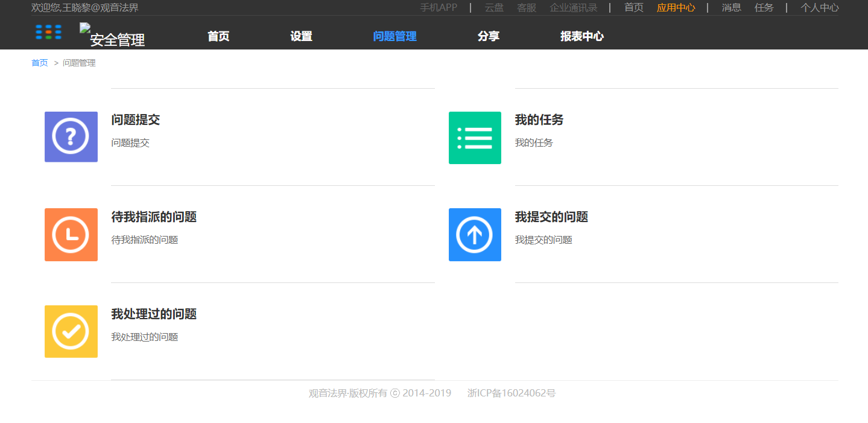Go to 首页 in main navigation bar
The width and height of the screenshot is (868, 423).
point(218,36)
